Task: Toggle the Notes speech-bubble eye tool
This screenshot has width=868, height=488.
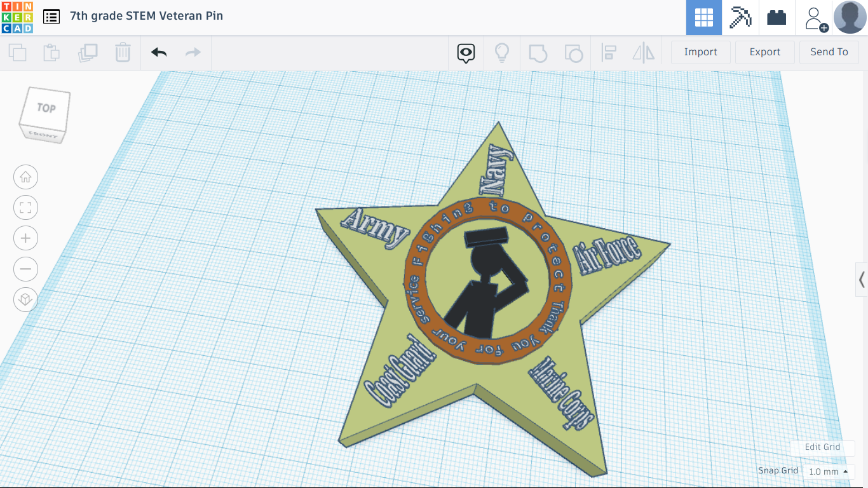Action: 466,53
